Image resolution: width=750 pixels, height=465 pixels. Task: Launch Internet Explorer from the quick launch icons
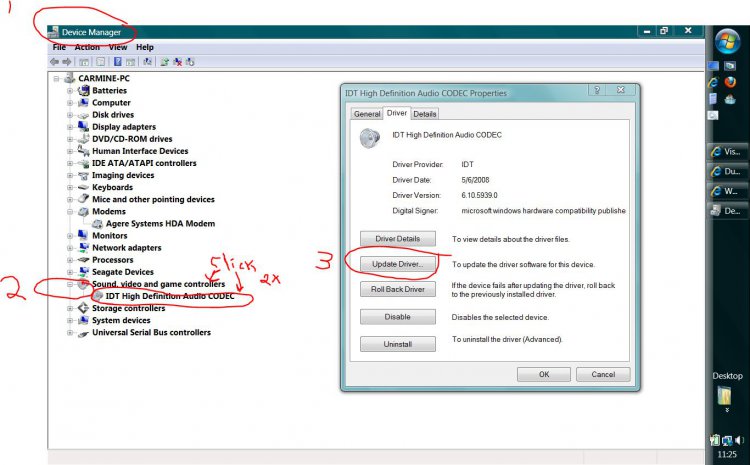tap(713, 82)
